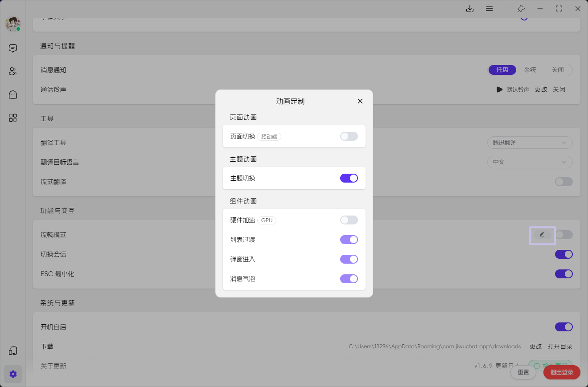Disable the 开机自启 switch
The image size is (588, 387).
(x=564, y=327)
